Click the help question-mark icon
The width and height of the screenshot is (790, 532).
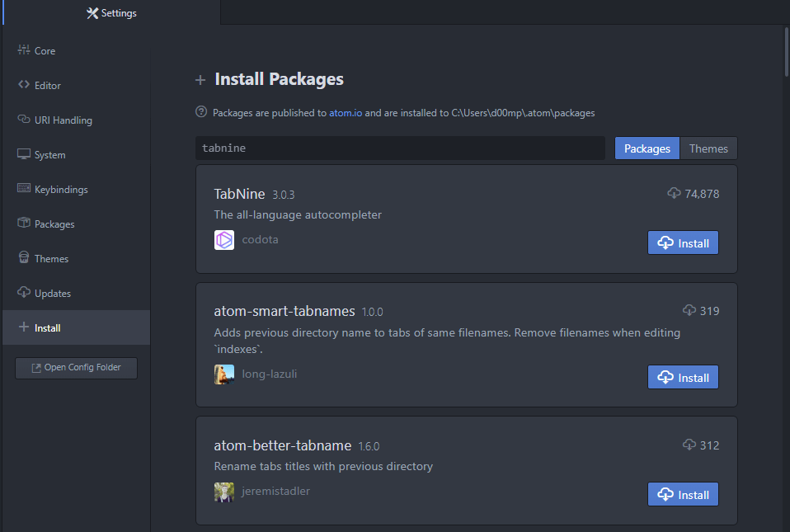tap(200, 112)
